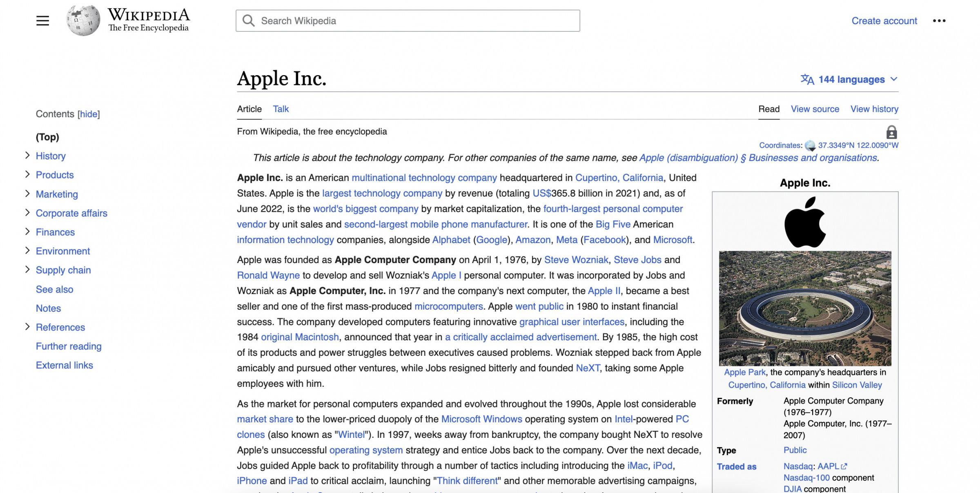Screen dimensions: 980x493
Task: Open the NeXT article link
Action: [588, 368]
